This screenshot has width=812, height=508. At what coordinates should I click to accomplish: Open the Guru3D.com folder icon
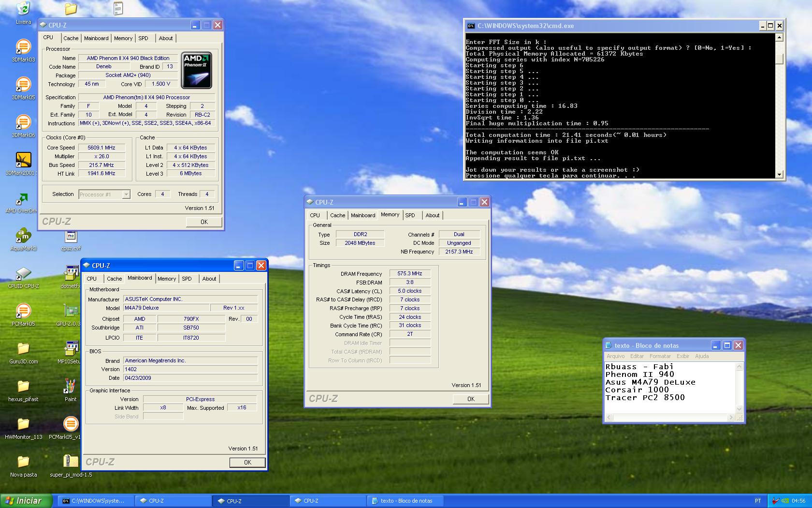[x=23, y=352]
